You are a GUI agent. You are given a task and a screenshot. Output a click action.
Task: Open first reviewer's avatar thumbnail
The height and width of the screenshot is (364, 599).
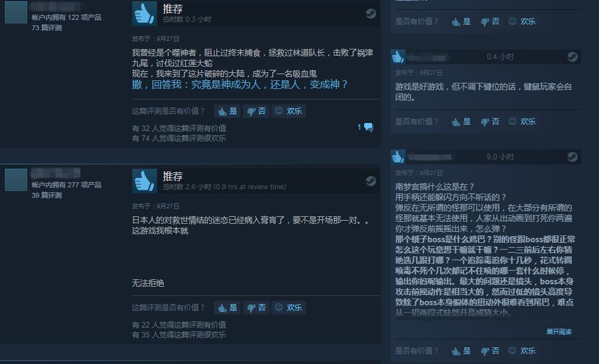pos(15,12)
